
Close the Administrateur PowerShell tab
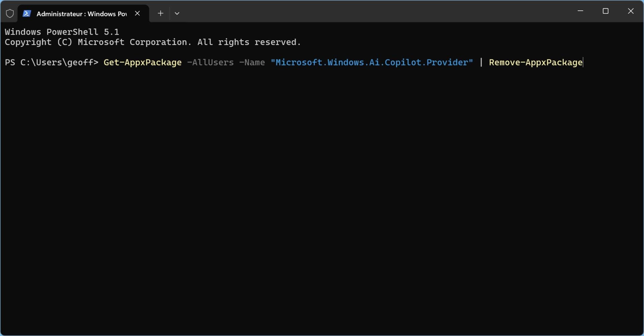137,13
